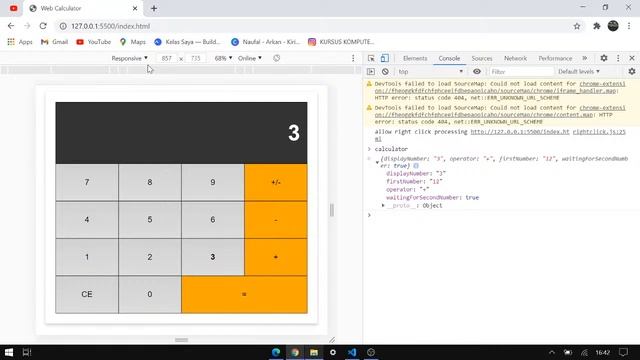Switch to the Elements tab
Screen dimensions: 640x360
coord(415,58)
